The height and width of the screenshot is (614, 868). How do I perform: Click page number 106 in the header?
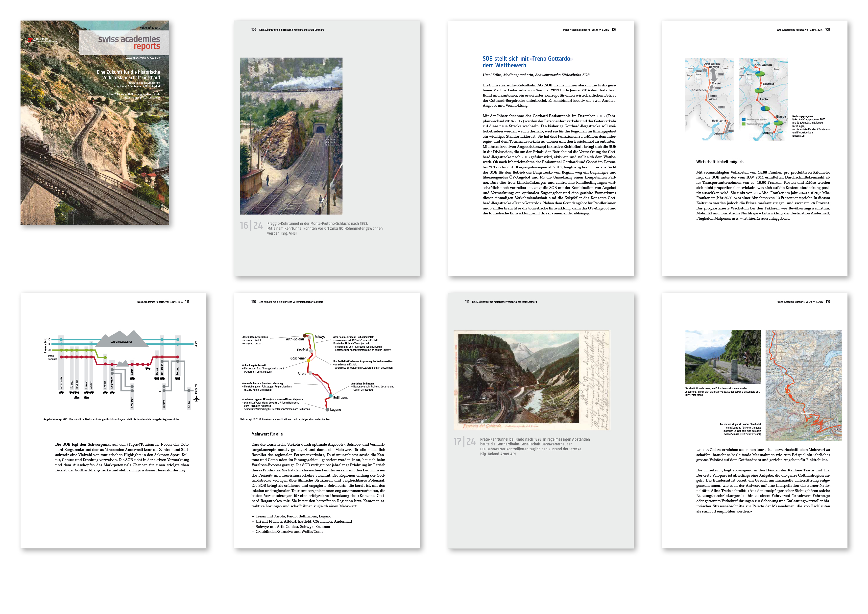pyautogui.click(x=254, y=29)
